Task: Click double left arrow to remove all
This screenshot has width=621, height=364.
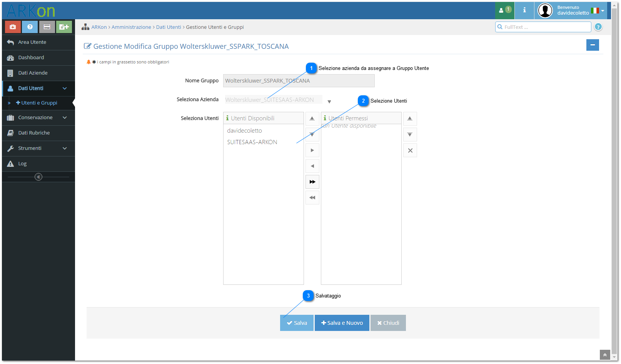Action: coord(312,198)
